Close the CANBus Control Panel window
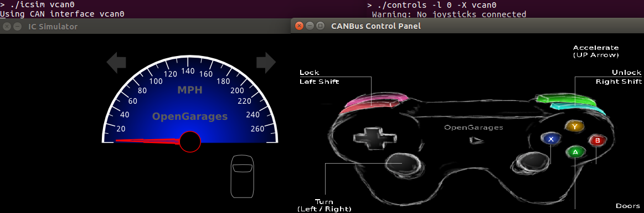Image resolution: width=644 pixels, height=213 pixels. click(300, 26)
